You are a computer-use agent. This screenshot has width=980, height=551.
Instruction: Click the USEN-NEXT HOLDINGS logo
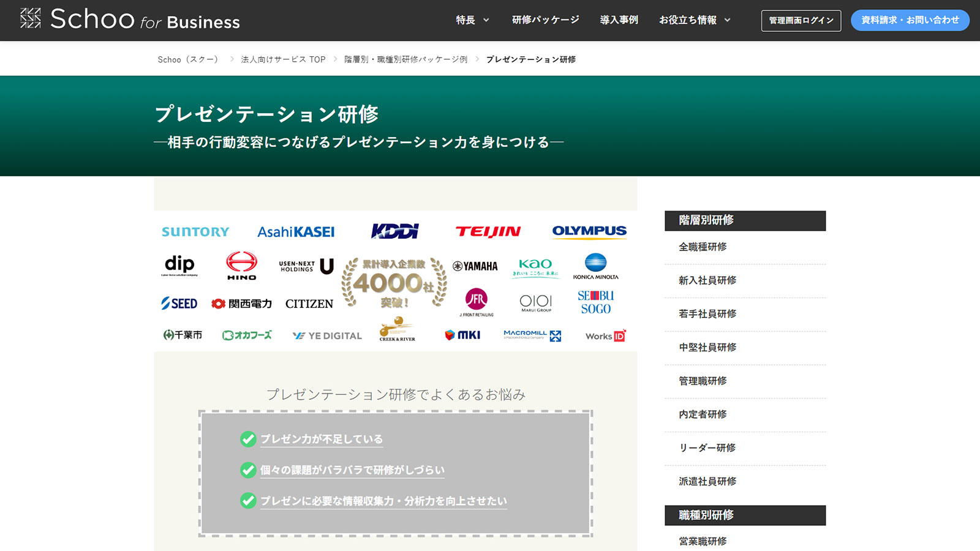coord(306,266)
